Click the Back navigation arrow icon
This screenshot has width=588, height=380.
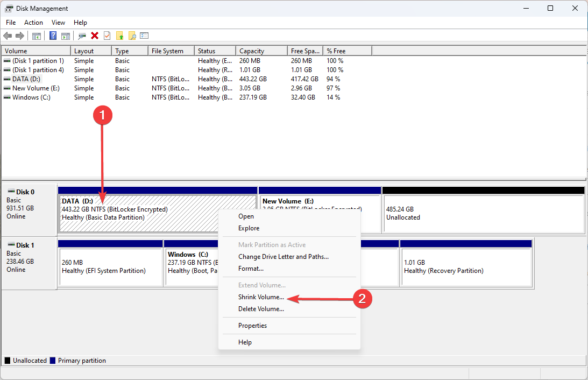7,36
